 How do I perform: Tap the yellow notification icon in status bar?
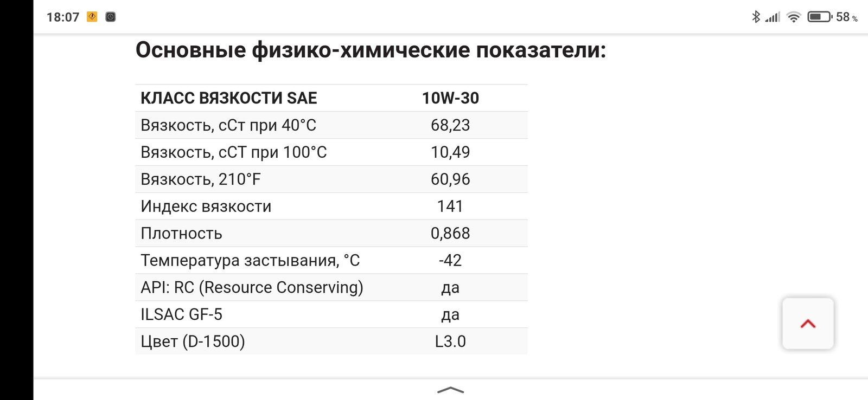click(x=92, y=17)
